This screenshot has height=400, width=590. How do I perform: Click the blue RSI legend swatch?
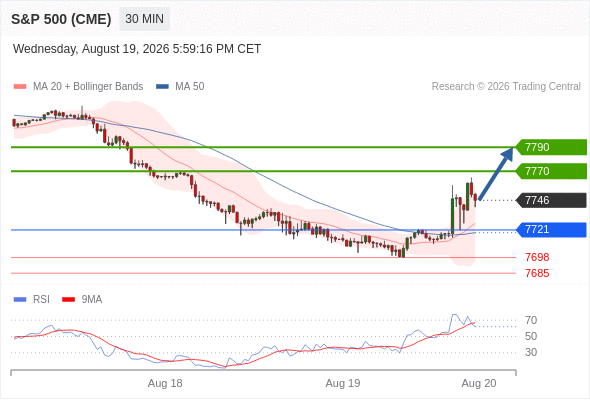pyautogui.click(x=20, y=300)
